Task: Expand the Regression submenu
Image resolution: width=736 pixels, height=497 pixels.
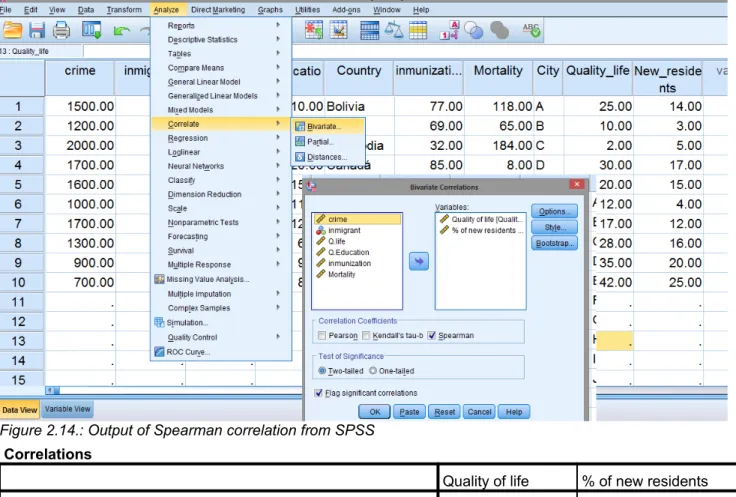Action: pos(221,138)
